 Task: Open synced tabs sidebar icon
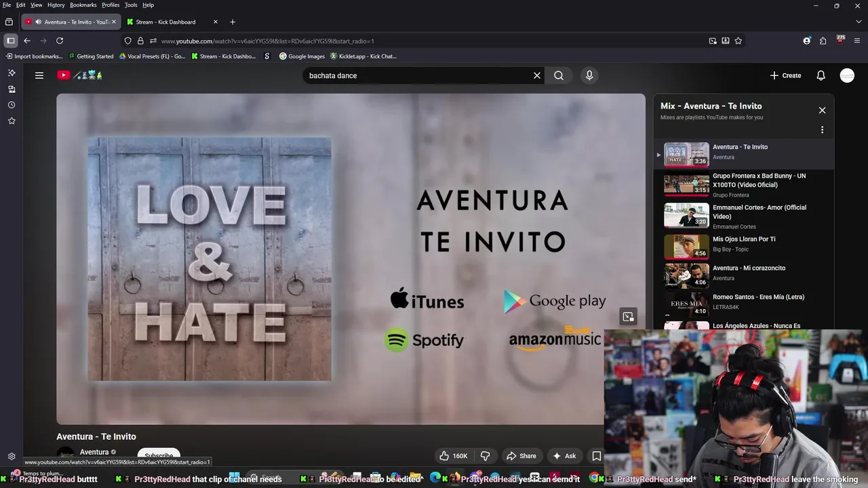[x=12, y=89]
